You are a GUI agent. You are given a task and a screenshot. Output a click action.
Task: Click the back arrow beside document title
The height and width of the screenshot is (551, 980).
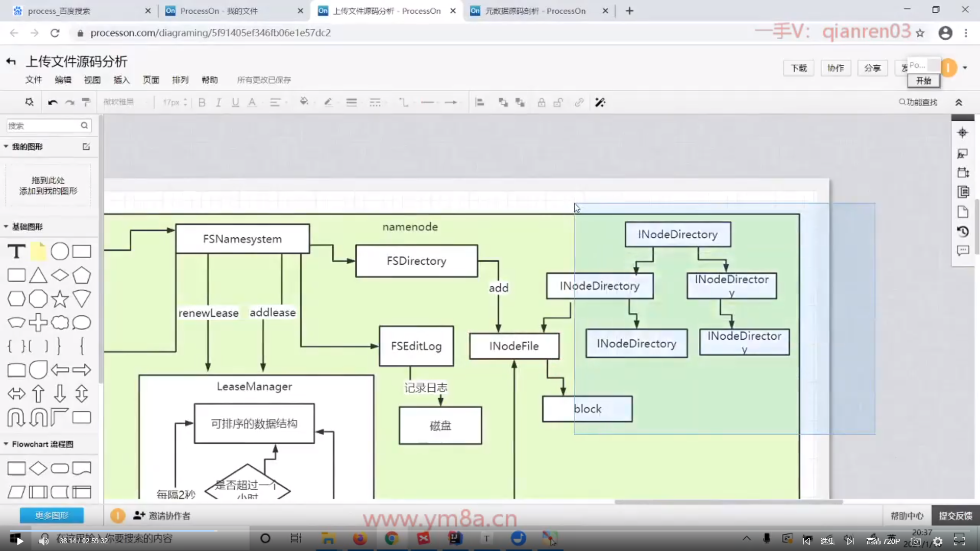coord(11,62)
